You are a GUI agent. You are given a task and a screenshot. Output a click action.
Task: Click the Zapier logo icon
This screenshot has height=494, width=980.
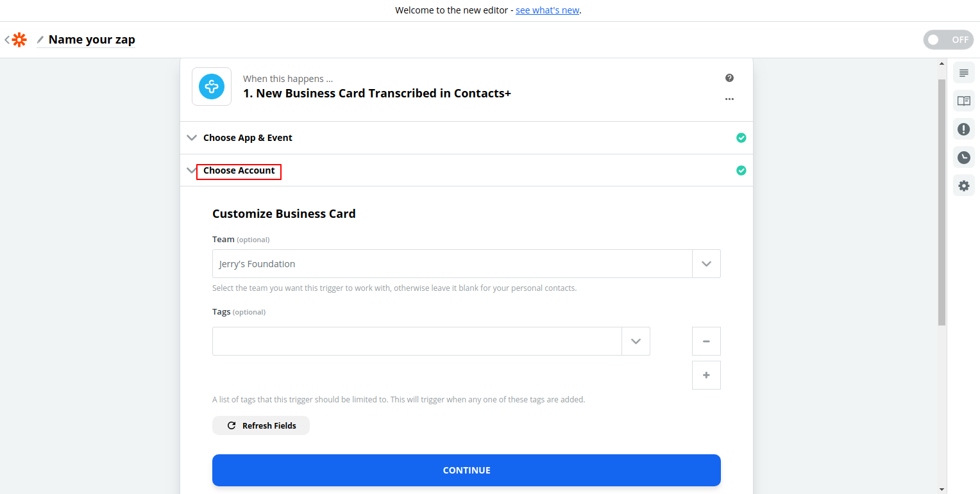19,40
